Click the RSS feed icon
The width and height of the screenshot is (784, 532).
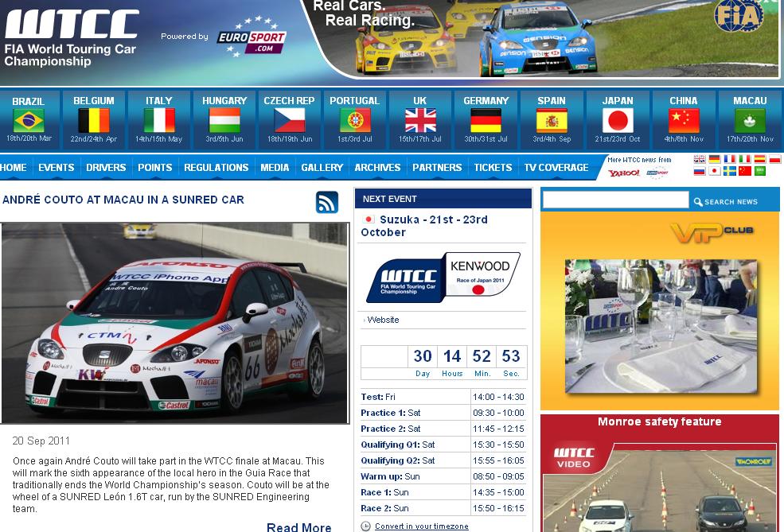tap(327, 202)
